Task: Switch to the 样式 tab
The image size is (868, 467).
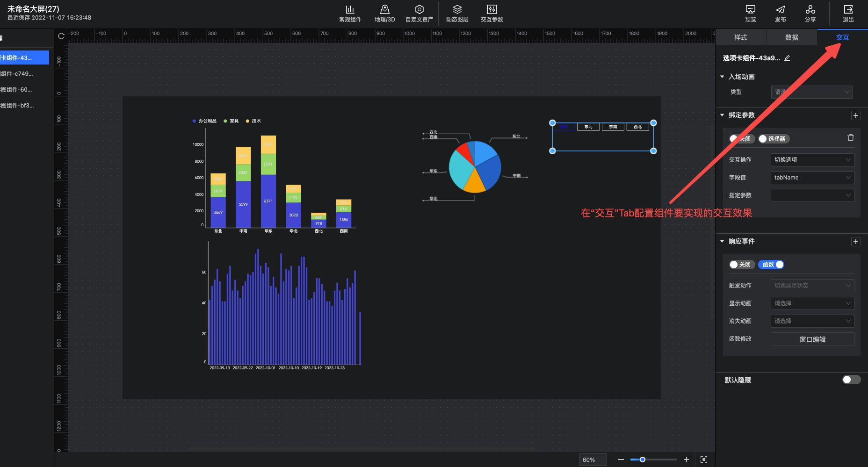Action: 741,37
